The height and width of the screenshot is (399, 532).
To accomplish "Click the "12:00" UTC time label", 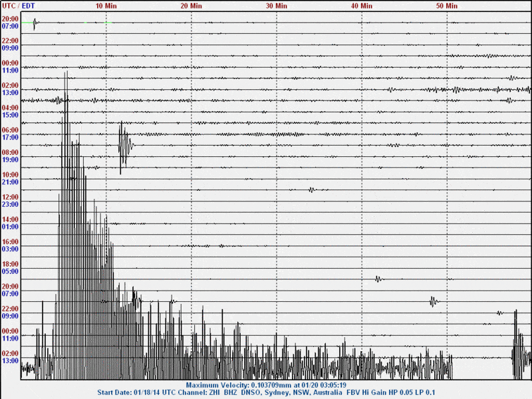I will coord(10,197).
